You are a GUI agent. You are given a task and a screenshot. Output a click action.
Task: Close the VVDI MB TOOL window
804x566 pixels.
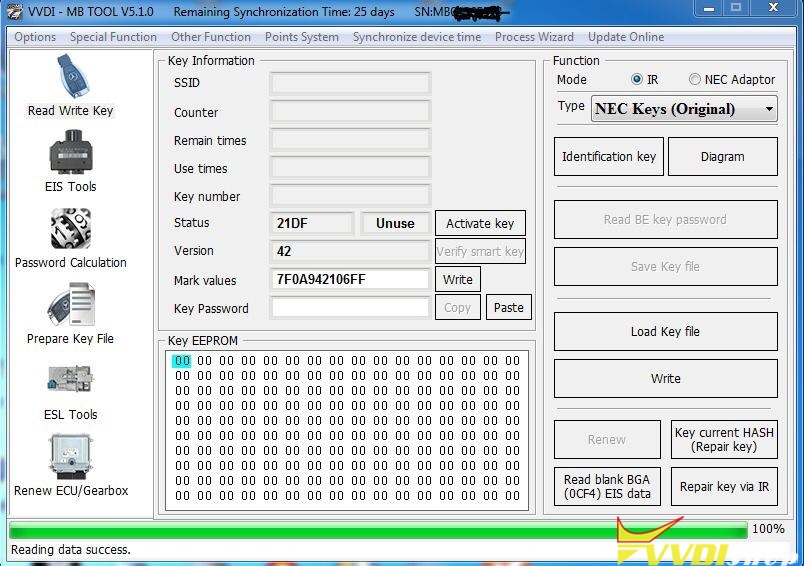coord(774,8)
